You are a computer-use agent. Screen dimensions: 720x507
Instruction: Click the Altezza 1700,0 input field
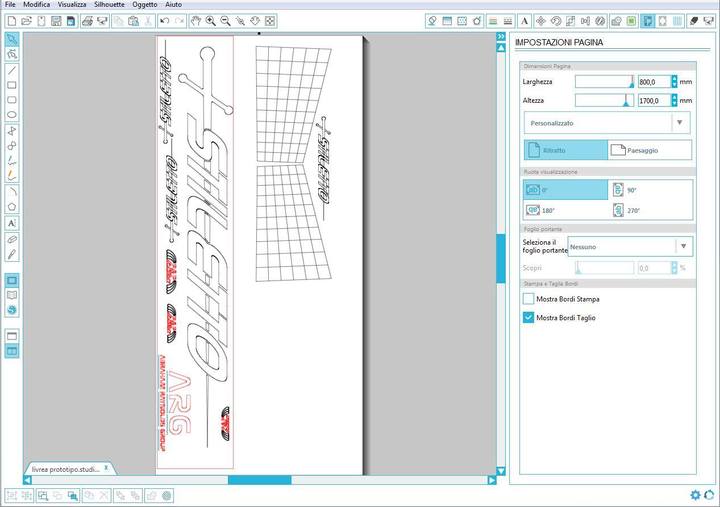click(x=654, y=100)
